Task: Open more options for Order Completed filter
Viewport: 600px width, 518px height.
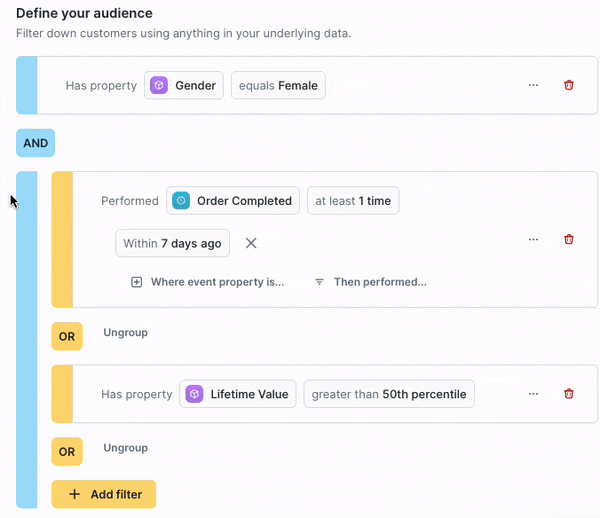Action: [x=533, y=240]
